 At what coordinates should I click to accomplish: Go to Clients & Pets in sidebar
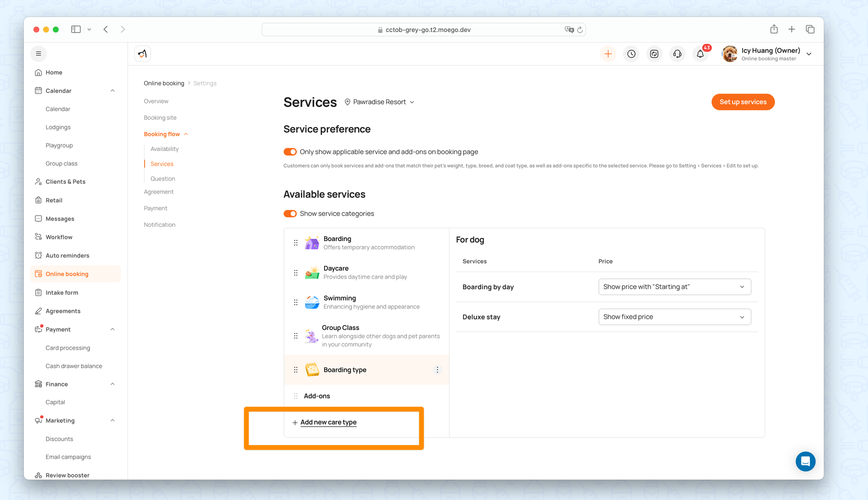[x=66, y=182]
